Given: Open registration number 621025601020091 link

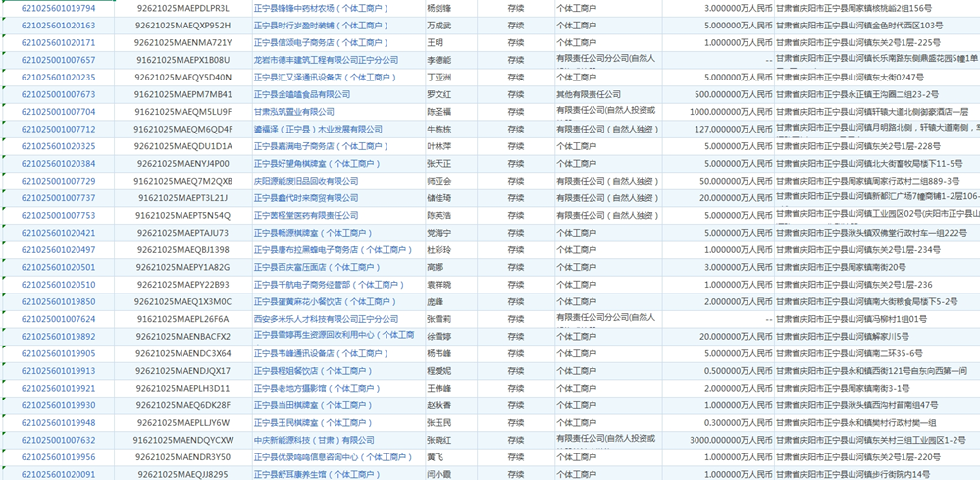Looking at the screenshot, I should (x=58, y=474).
